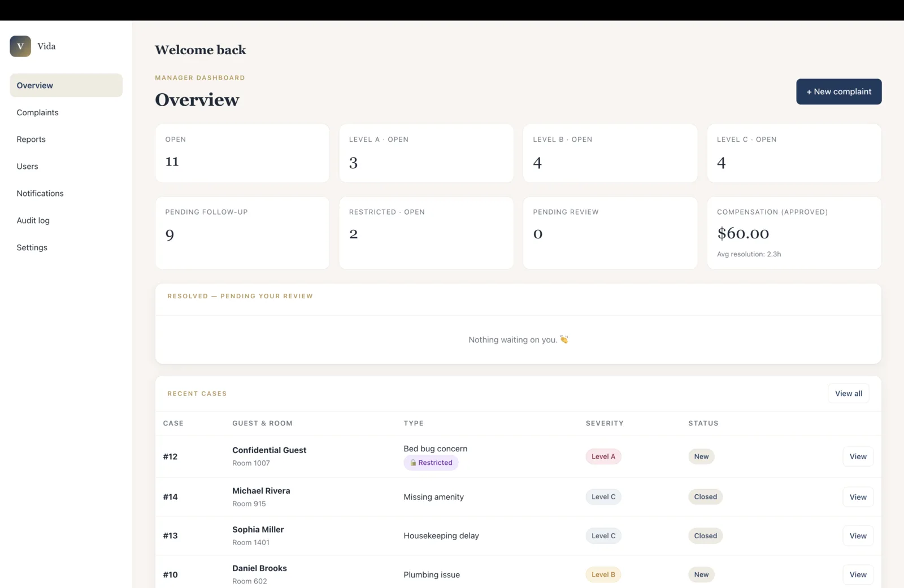Click case number #13
904x588 pixels.
tap(170, 536)
